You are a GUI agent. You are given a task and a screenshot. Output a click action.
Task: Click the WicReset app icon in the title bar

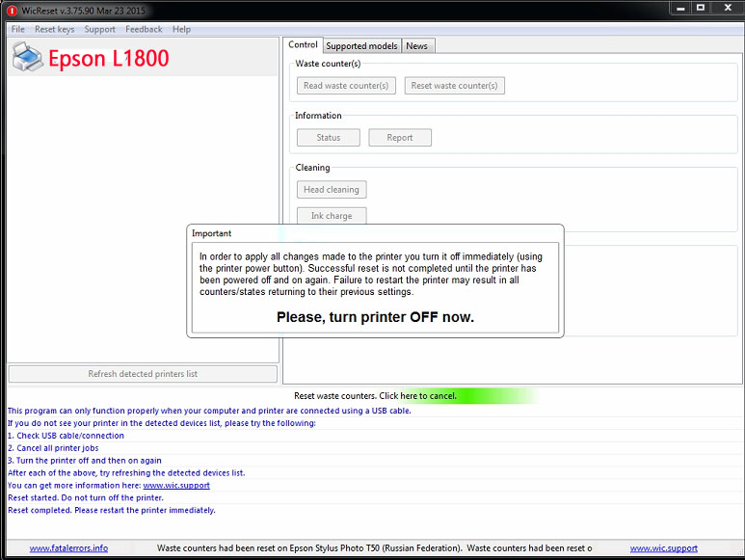(x=12, y=11)
